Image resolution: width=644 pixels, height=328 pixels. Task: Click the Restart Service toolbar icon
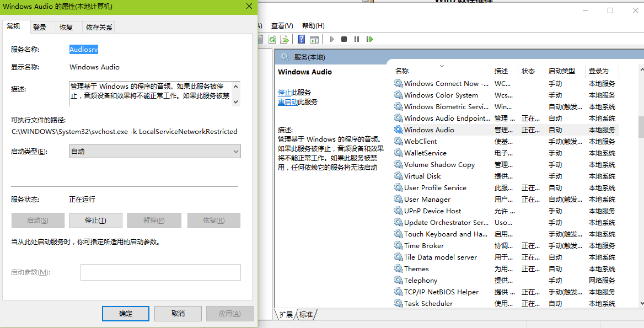point(369,39)
